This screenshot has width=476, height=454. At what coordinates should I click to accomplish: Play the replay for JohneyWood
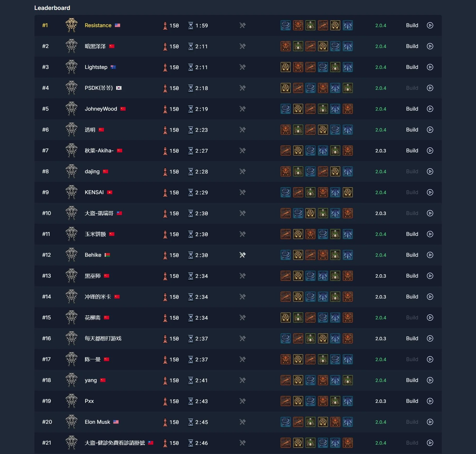click(430, 109)
